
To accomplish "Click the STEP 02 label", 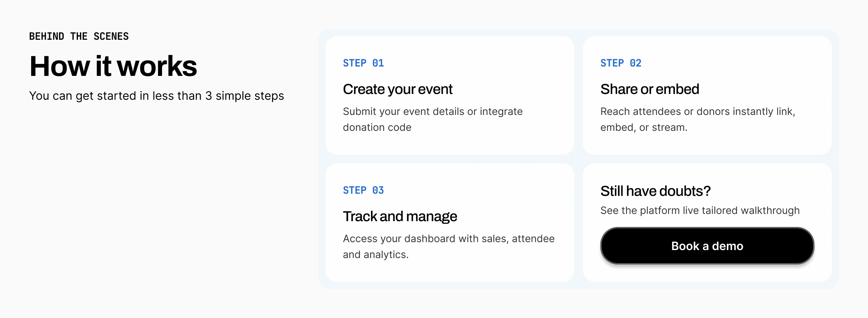I will (x=621, y=63).
